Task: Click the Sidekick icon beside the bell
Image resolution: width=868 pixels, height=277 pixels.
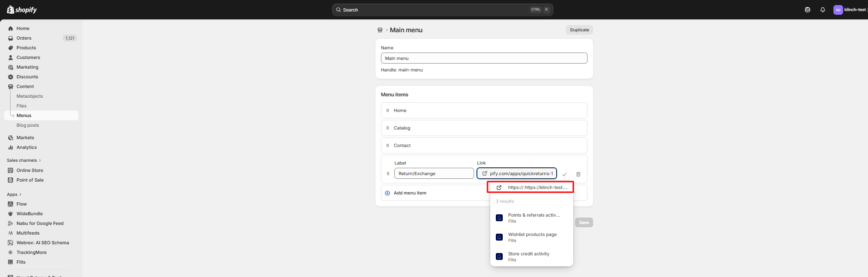Action: [807, 10]
